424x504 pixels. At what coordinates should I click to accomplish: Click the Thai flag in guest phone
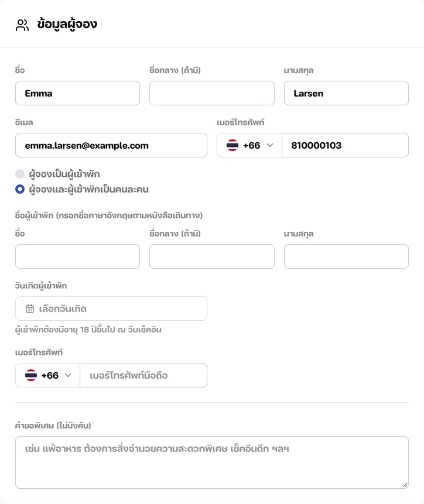pos(31,375)
